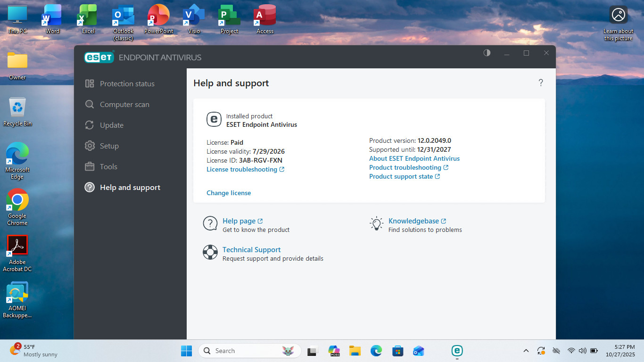Select the Google Chrome desktop shortcut
Viewport: 644px width, 362px height.
click(17, 207)
